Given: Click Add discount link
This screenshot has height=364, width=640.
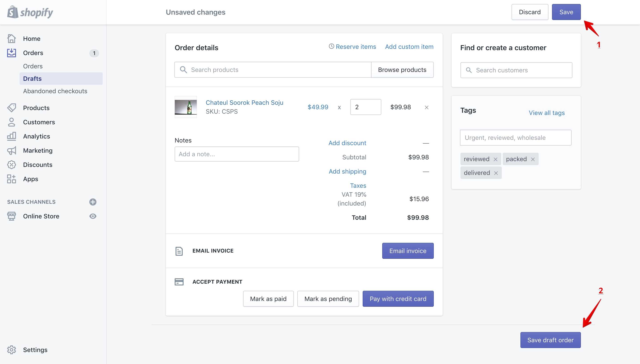Looking at the screenshot, I should coord(347,143).
